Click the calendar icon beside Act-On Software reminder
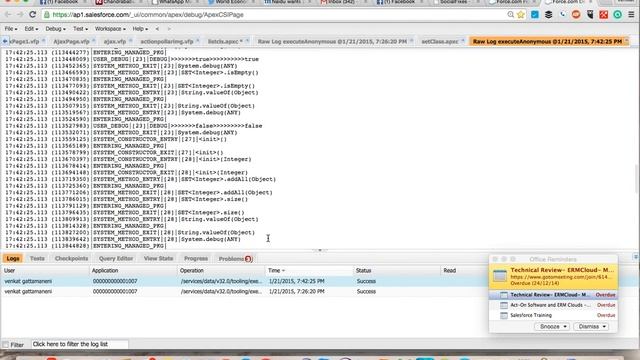 [x=504, y=305]
